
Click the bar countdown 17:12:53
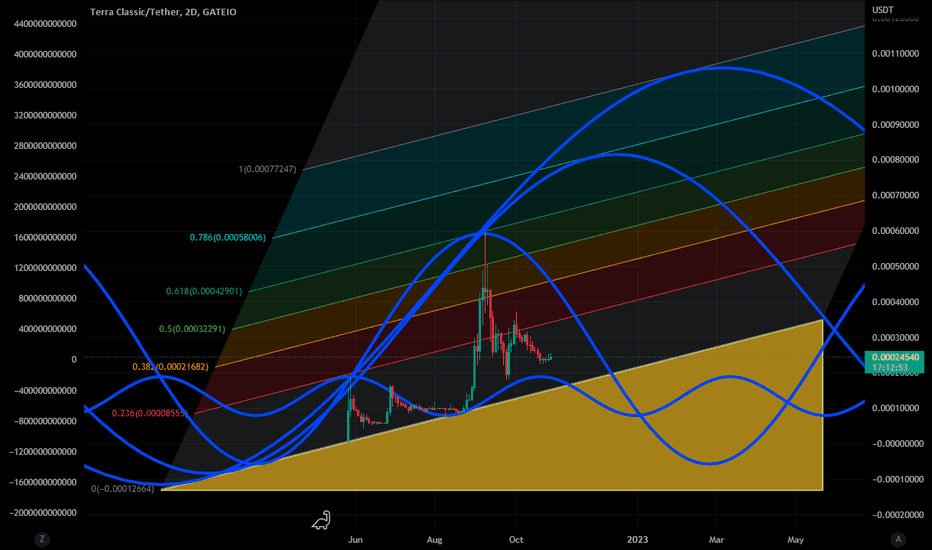tap(890, 367)
